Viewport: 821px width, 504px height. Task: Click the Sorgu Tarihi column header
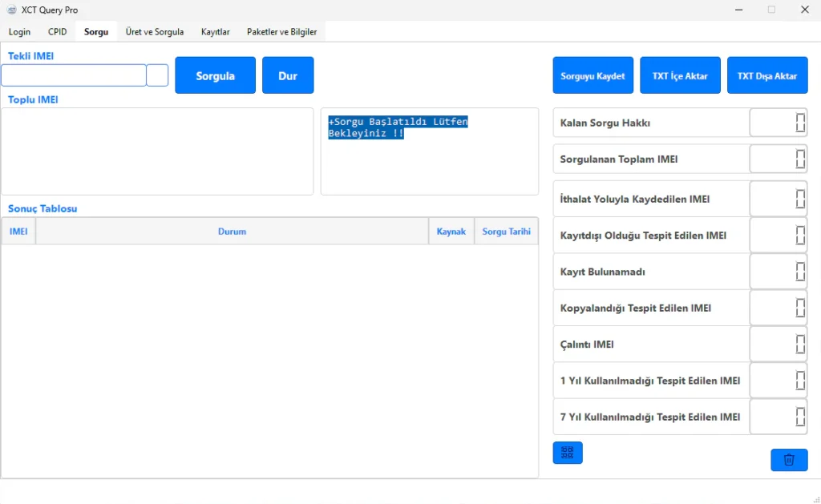click(506, 232)
